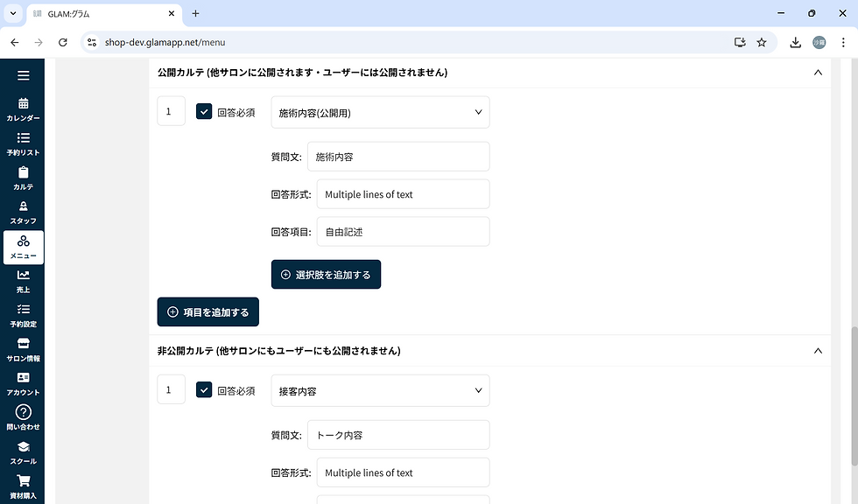Click the 回答項目 field with 自由記述
Image resolution: width=858 pixels, height=504 pixels.
coord(404,232)
